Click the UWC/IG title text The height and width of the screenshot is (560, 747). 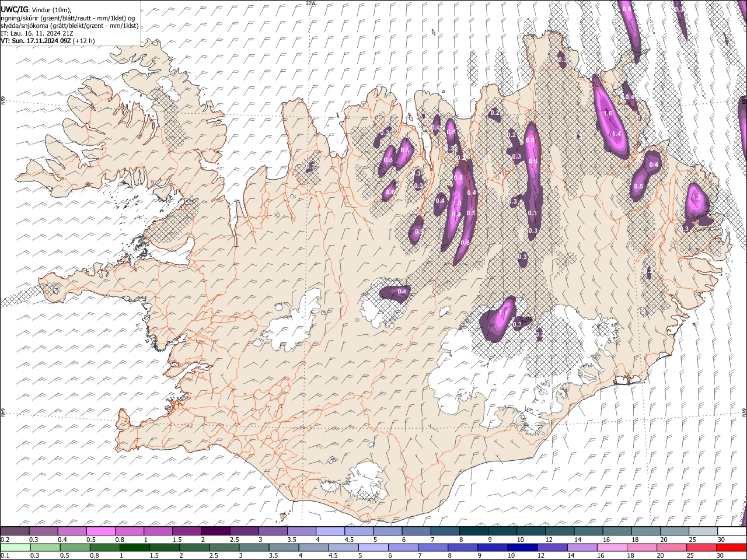coord(14,9)
